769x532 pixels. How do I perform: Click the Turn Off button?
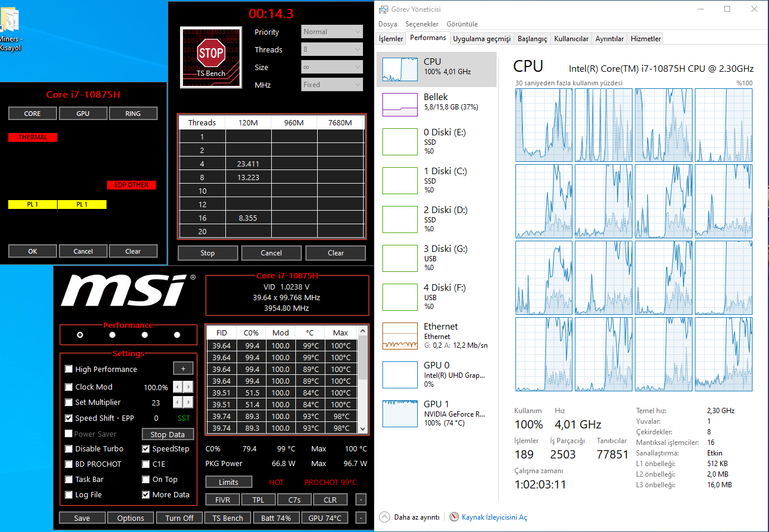[x=179, y=518]
